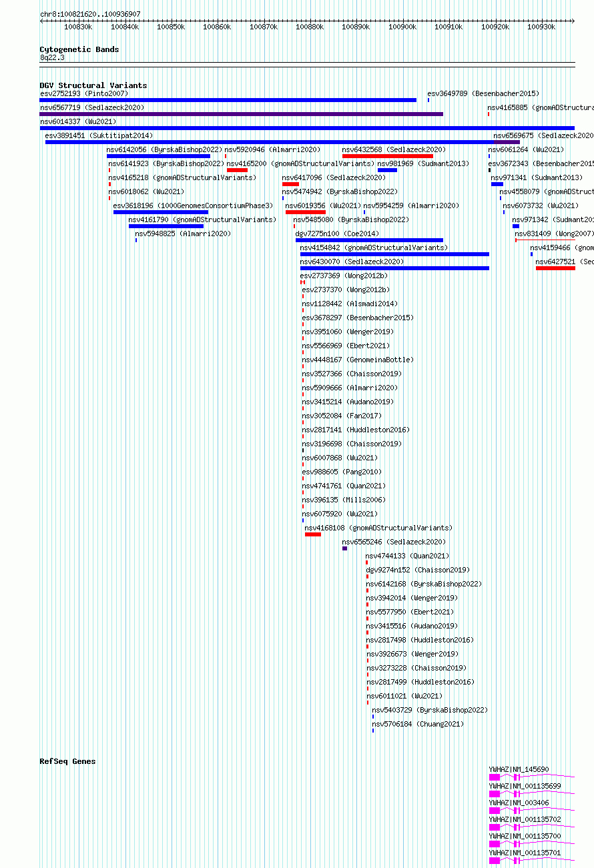Image resolution: width=594 pixels, height=868 pixels.
Task: Select variant nsv4448167 (GenomeinaBottle)
Action: pyautogui.click(x=358, y=360)
